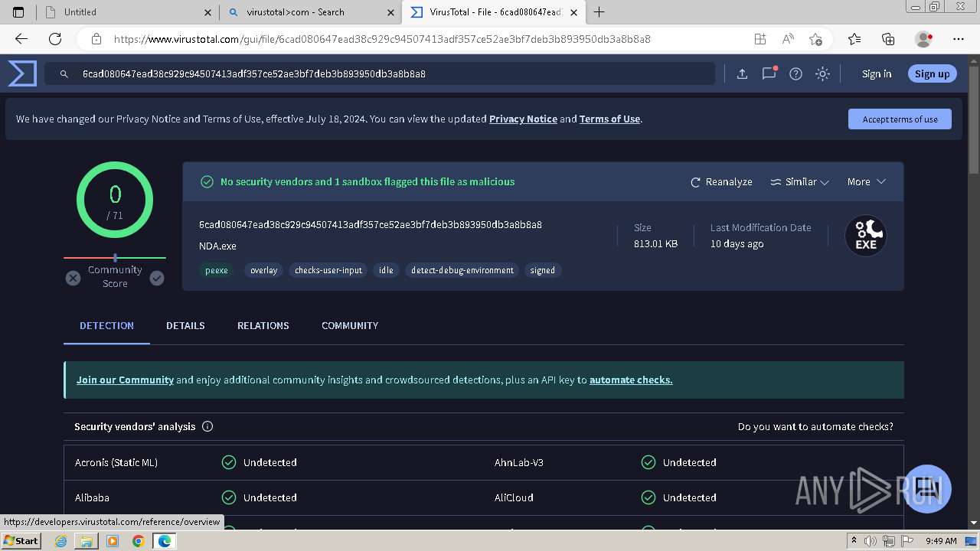Click the VirusTotal hash search field

[379, 74]
